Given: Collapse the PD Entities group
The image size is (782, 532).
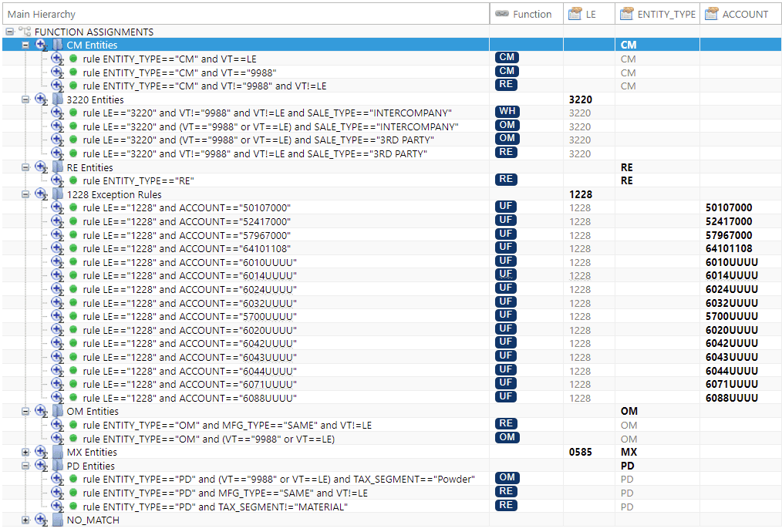Looking at the screenshot, I should tap(25, 466).
